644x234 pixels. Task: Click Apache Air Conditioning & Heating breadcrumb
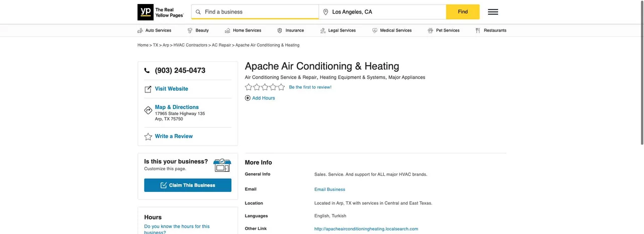(x=267, y=45)
